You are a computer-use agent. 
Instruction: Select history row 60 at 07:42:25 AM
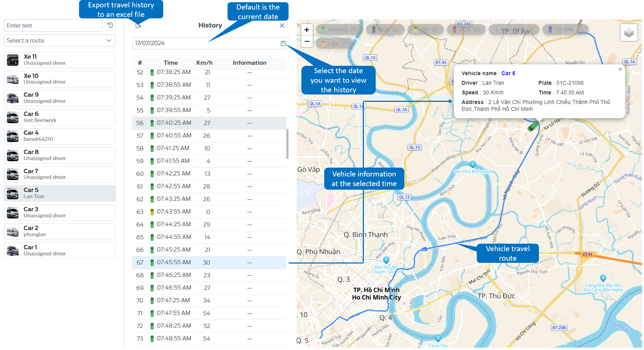[x=209, y=174]
